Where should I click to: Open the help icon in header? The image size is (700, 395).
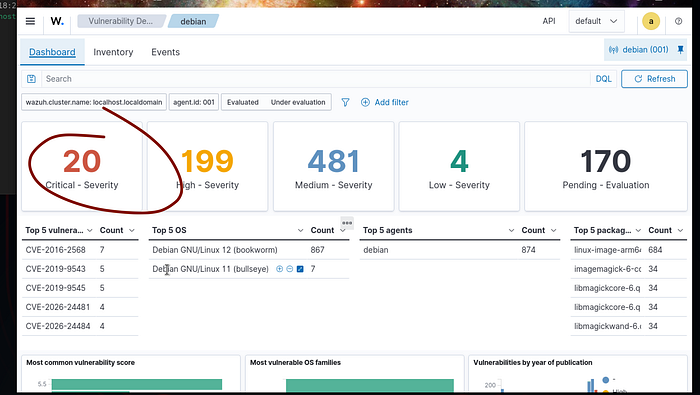pos(679,21)
